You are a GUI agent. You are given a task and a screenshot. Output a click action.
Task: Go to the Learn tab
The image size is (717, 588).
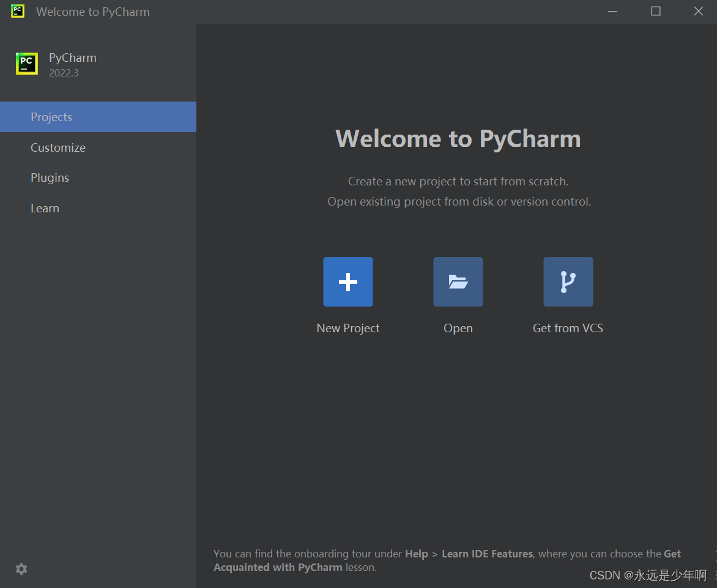point(98,209)
